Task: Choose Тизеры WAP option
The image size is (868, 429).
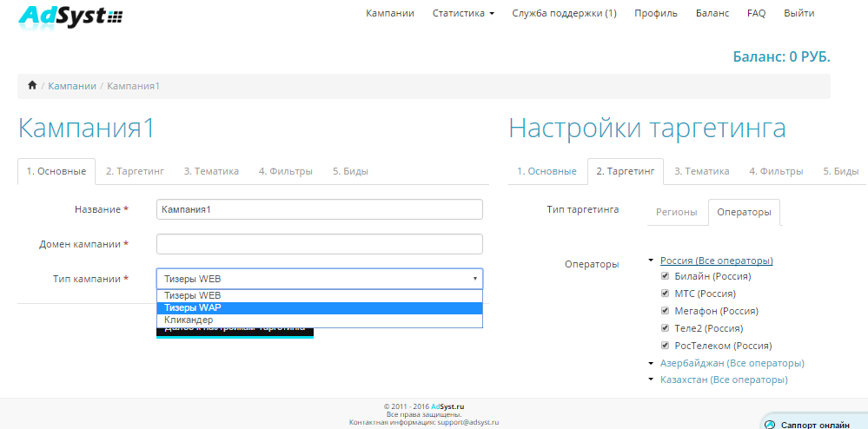Action: pyautogui.click(x=320, y=307)
